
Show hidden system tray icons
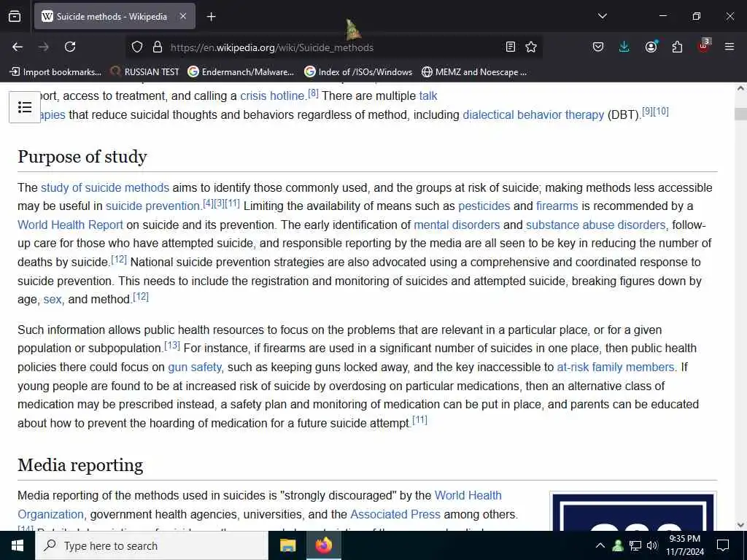click(600, 545)
